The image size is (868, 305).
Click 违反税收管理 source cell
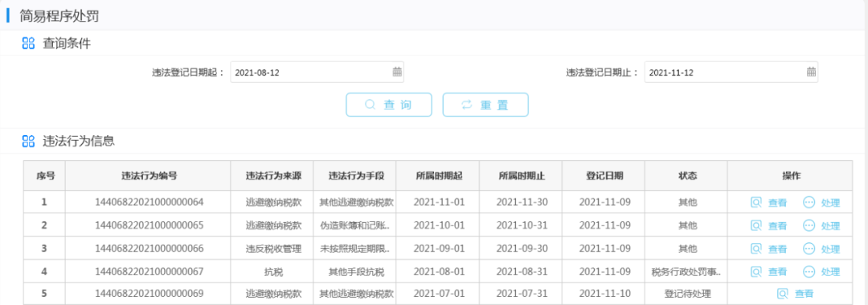point(272,249)
